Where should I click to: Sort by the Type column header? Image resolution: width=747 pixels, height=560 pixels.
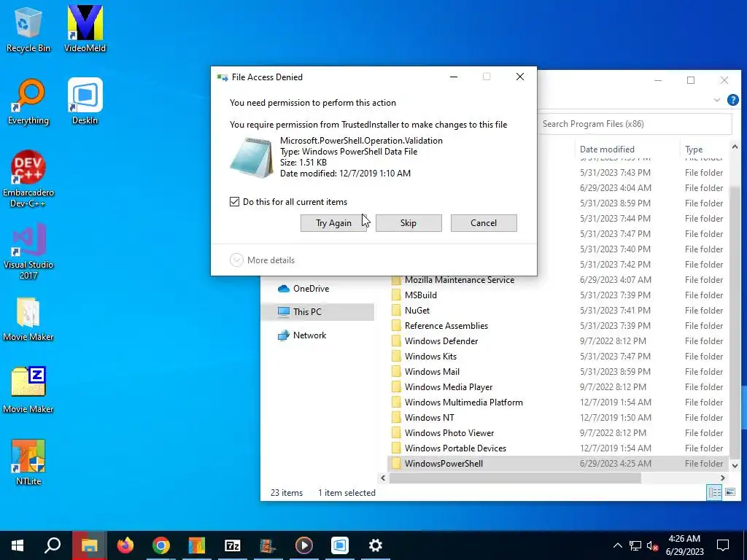point(704,149)
